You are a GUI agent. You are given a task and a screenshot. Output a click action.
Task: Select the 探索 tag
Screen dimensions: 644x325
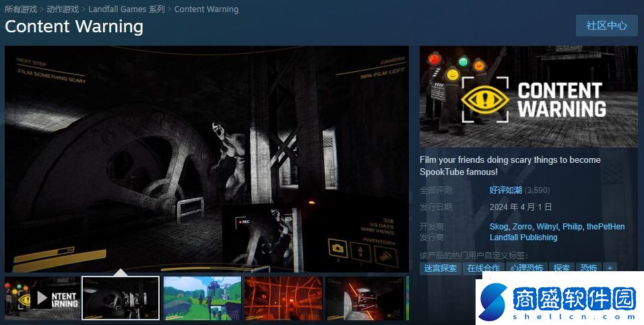561,268
